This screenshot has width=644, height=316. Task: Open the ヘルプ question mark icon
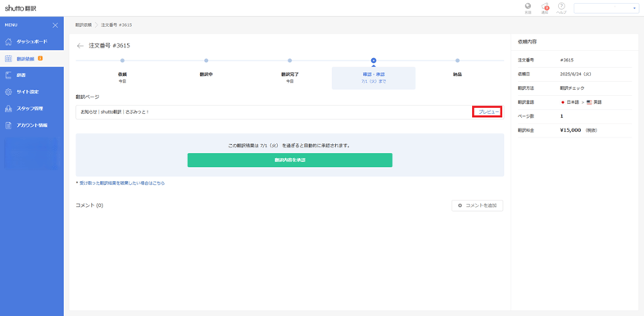tap(561, 7)
